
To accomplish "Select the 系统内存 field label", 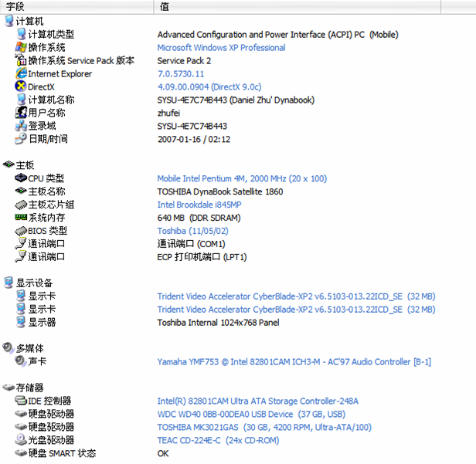I will click(46, 218).
